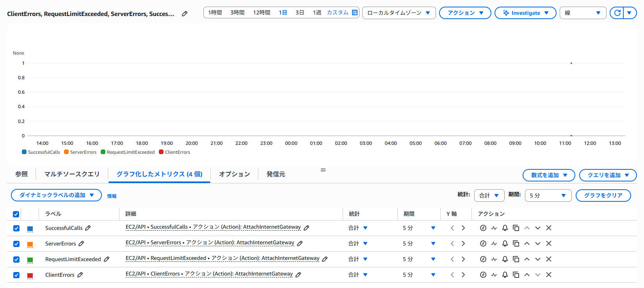644x288 pixels.
Task: Select the 3時間 time range
Action: pos(237,12)
